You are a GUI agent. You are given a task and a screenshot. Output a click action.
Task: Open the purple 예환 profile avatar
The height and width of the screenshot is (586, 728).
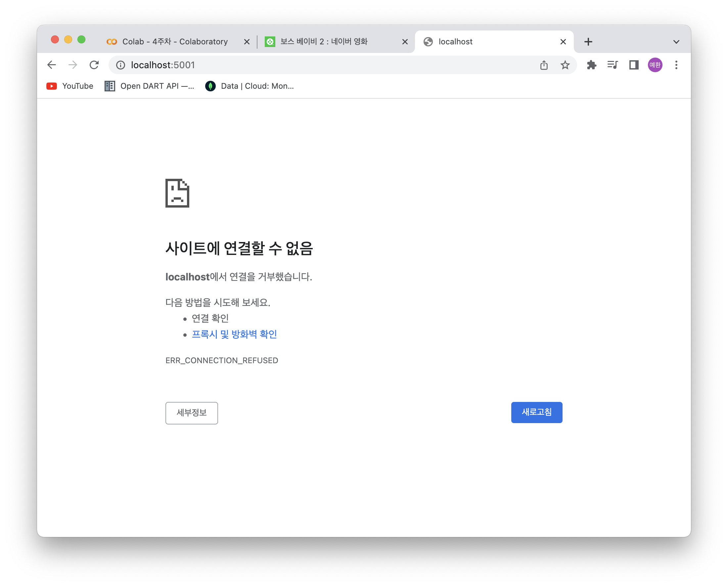[655, 65]
